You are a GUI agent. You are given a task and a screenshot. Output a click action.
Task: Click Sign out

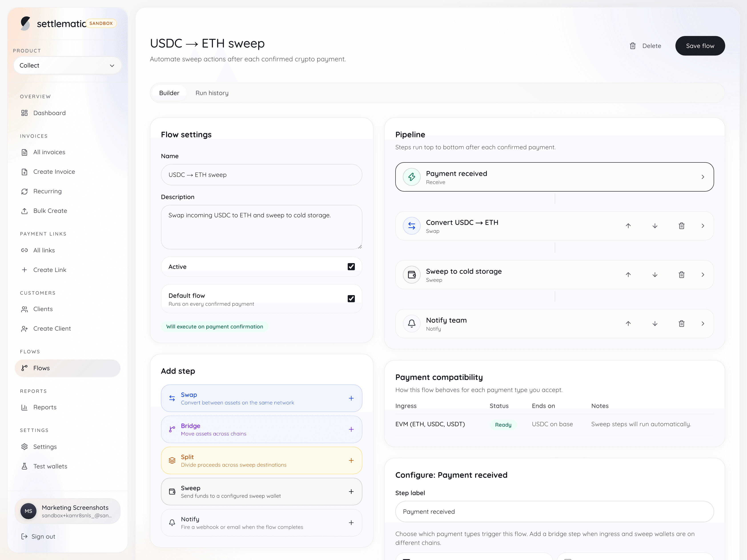[x=38, y=536]
